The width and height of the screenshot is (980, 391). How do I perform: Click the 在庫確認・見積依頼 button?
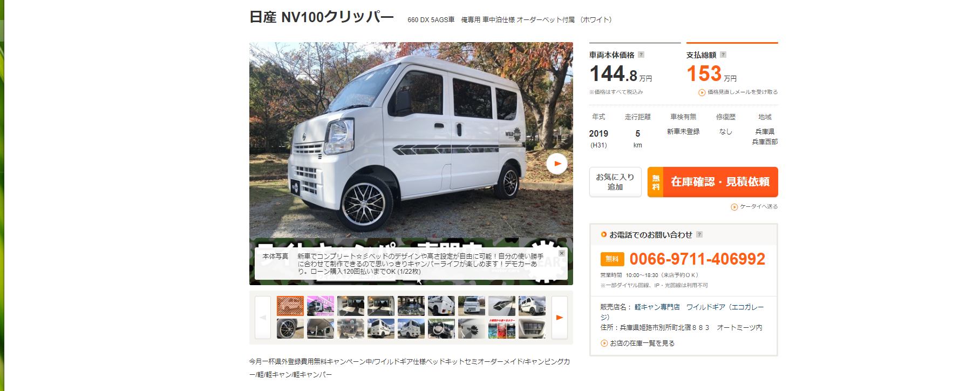(x=713, y=182)
